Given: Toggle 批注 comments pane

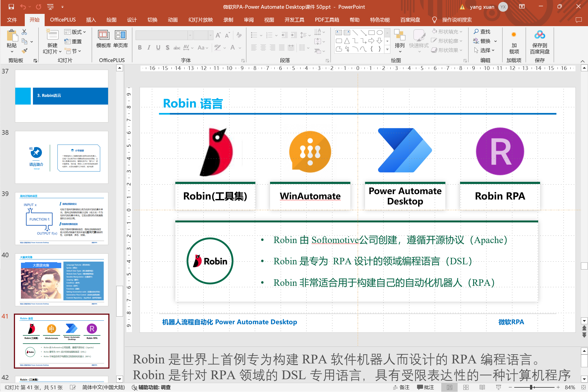Looking at the screenshot, I should 425,387.
